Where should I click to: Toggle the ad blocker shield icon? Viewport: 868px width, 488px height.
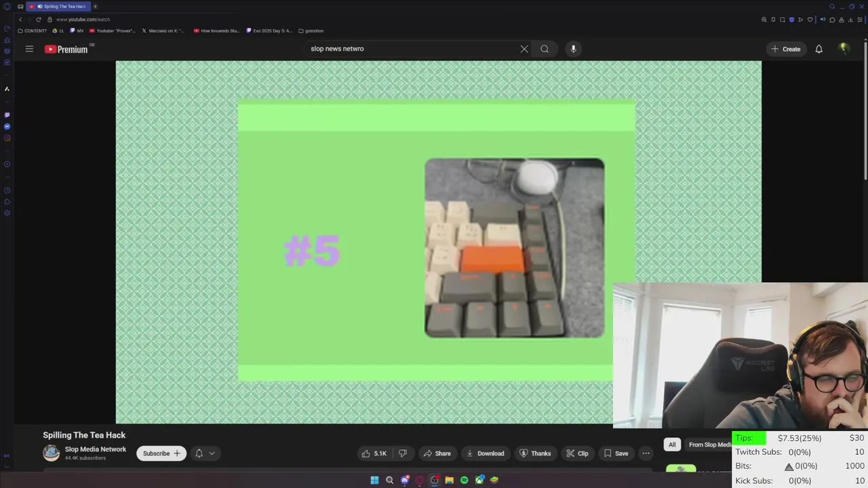point(791,20)
